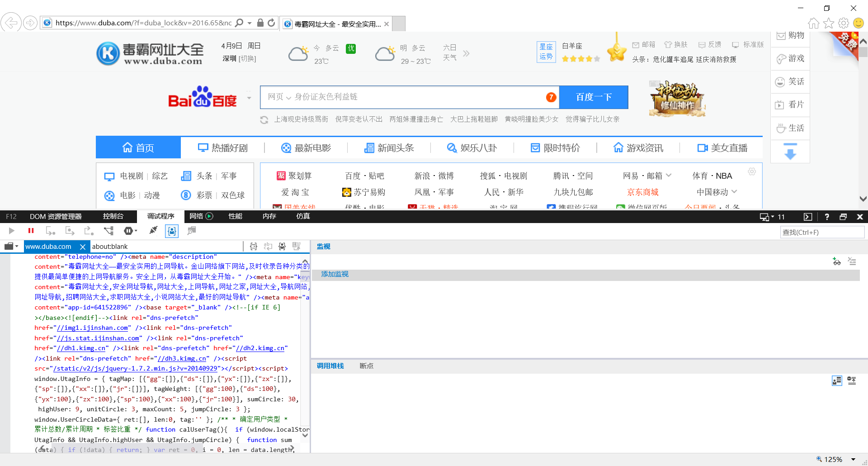Click the 热播好剧 navigation tab
The image size is (868, 466).
click(223, 148)
